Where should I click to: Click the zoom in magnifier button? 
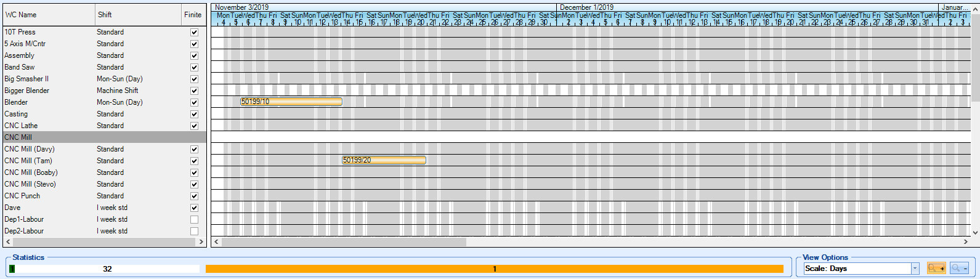tap(936, 269)
